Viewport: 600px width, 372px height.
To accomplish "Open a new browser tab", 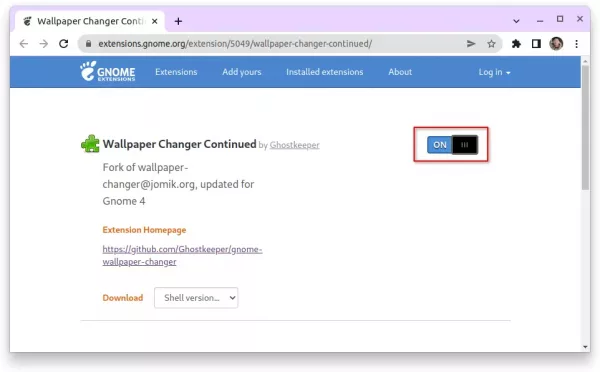I will [178, 21].
